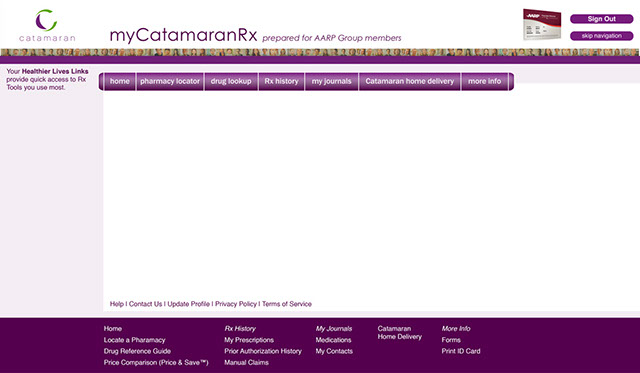Open the Terms of Service link

(287, 304)
